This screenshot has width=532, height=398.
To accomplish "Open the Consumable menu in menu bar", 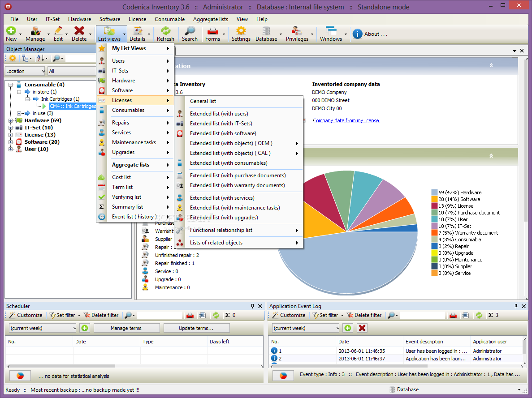I will coord(170,19).
